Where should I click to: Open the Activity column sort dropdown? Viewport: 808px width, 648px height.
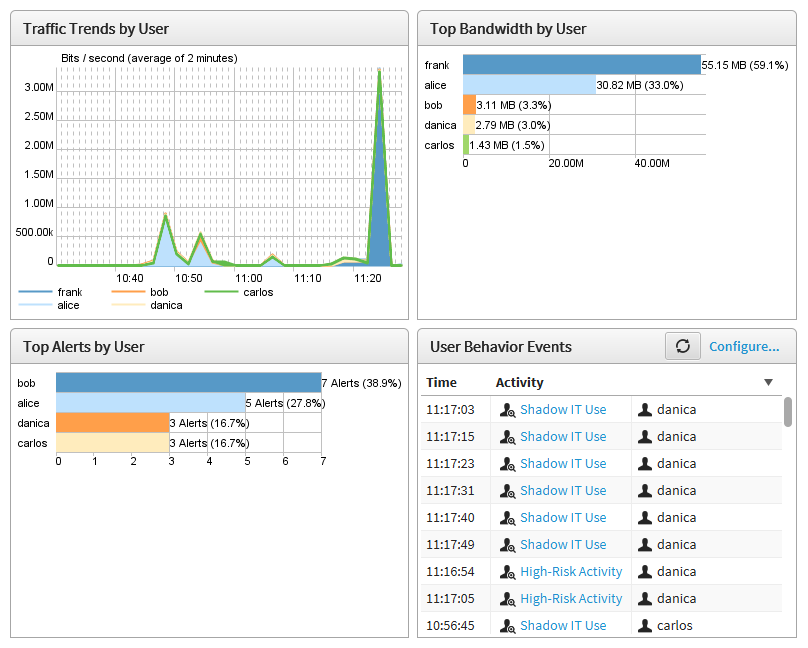[x=768, y=382]
